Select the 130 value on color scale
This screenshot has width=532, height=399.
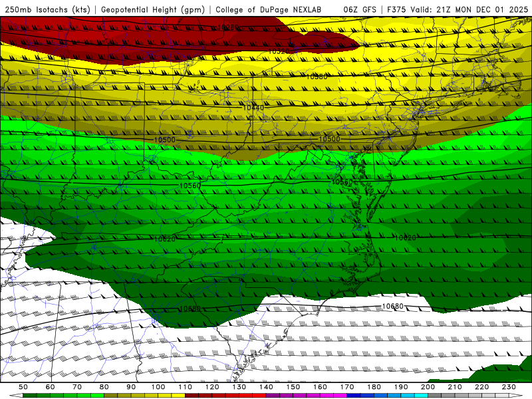[239, 387]
